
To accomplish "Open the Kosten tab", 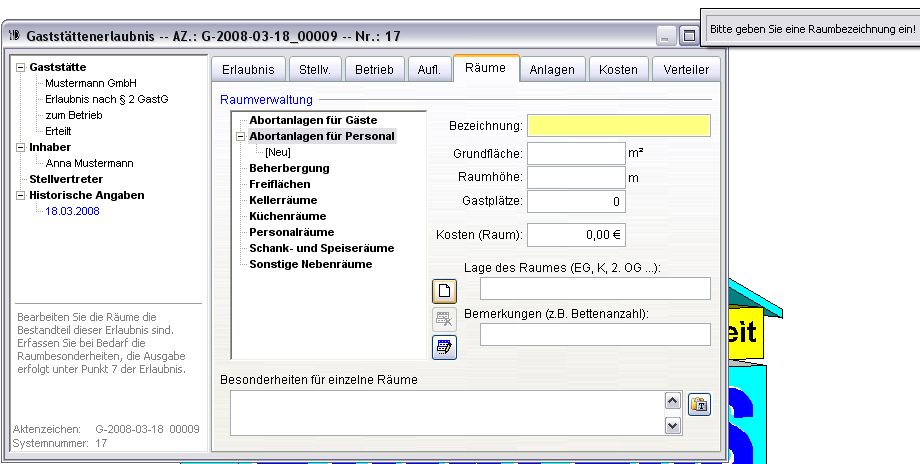I will [618, 69].
